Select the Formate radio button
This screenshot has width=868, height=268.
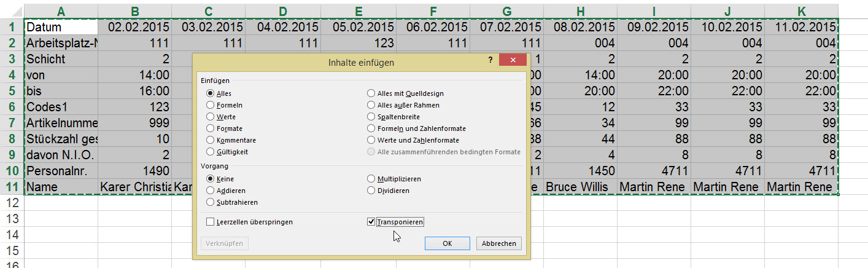click(211, 128)
